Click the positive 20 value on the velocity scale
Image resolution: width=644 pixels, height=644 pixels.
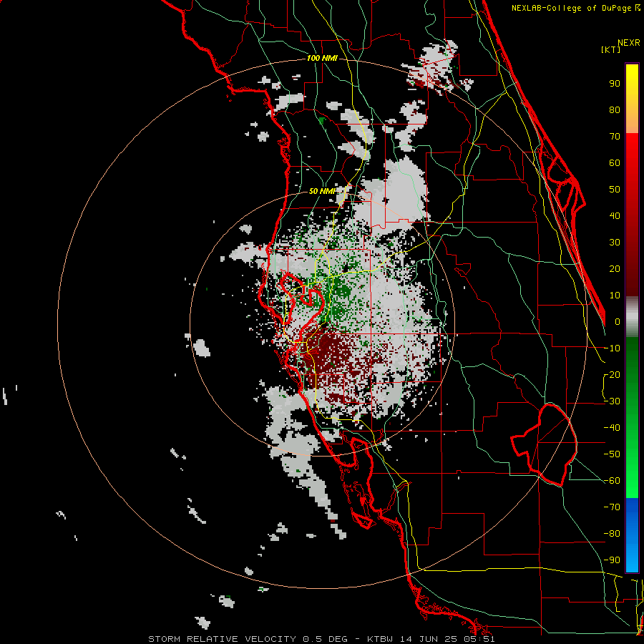(615, 269)
